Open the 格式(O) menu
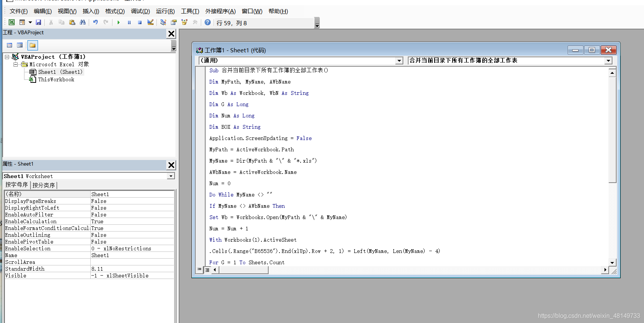The width and height of the screenshot is (644, 323). [x=115, y=11]
